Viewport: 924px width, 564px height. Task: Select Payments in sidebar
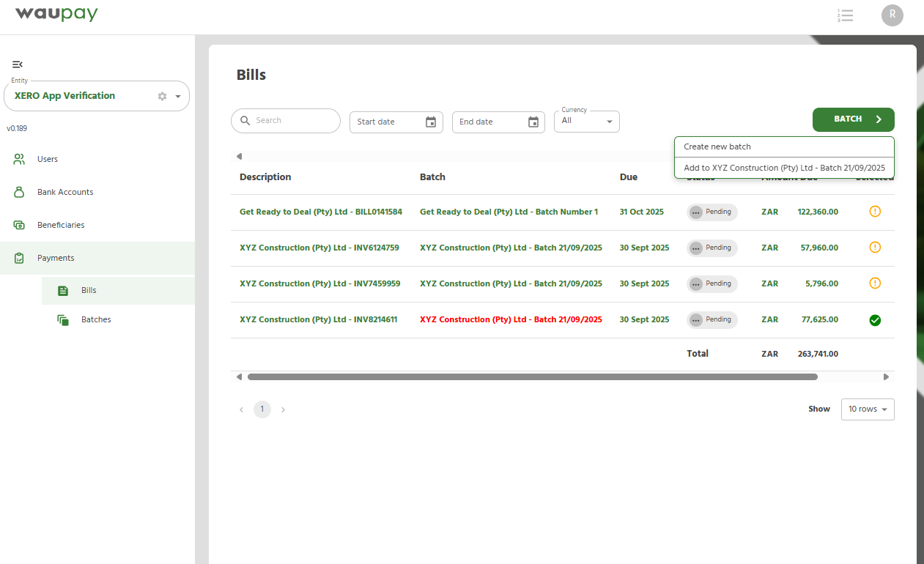tap(97, 258)
